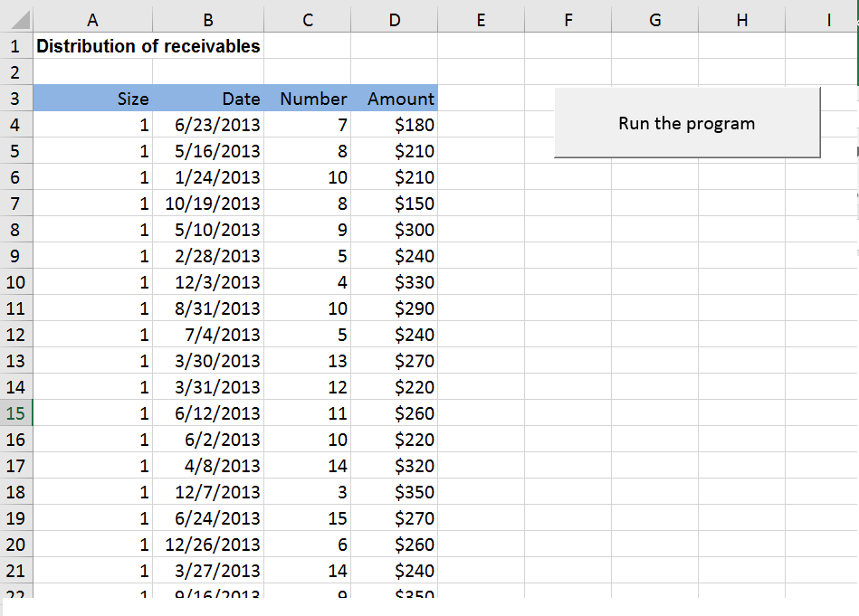This screenshot has width=859, height=616.
Task: Select the date cell 6/23/2013
Action: click(208, 125)
